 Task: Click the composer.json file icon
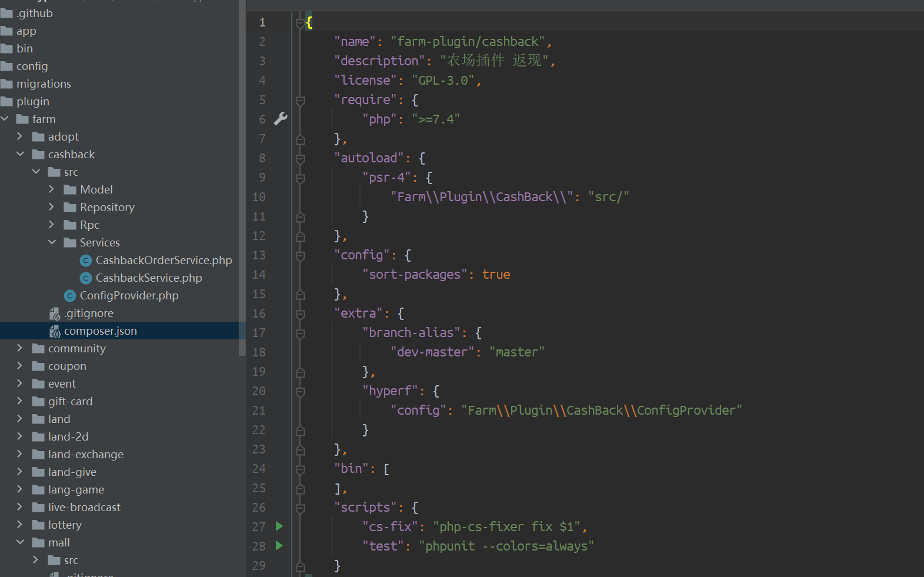pyautogui.click(x=55, y=331)
